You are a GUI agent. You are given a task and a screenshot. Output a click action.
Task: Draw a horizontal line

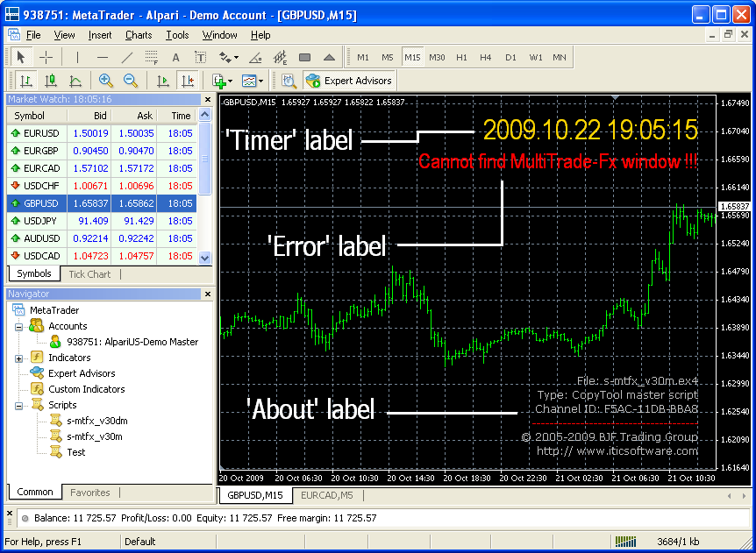103,57
